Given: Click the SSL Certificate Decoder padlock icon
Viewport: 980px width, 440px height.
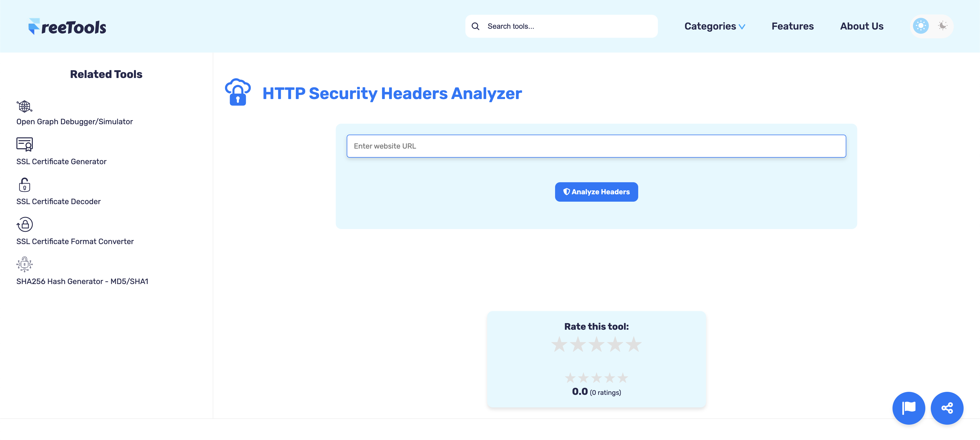Looking at the screenshot, I should (x=24, y=185).
